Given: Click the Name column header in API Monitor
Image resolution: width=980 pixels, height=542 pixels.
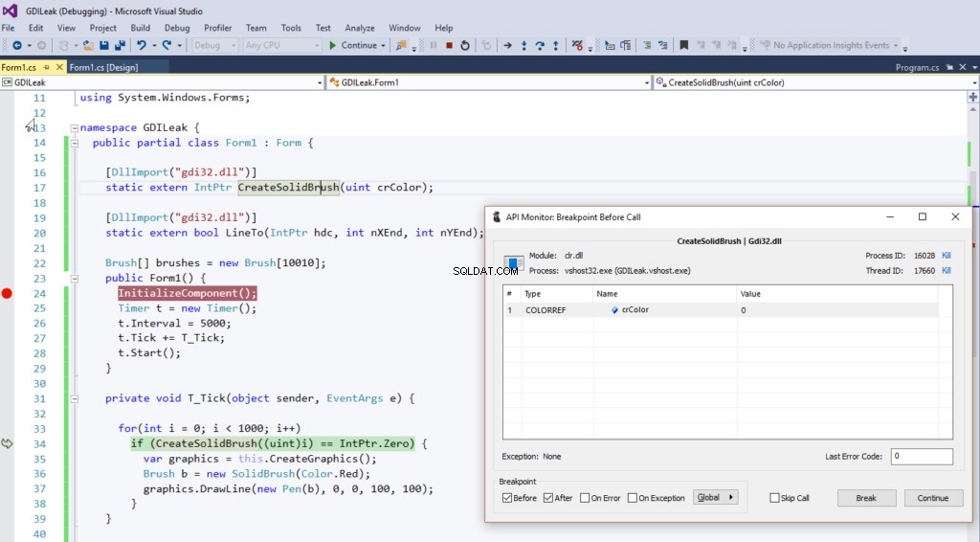Looking at the screenshot, I should click(x=664, y=294).
